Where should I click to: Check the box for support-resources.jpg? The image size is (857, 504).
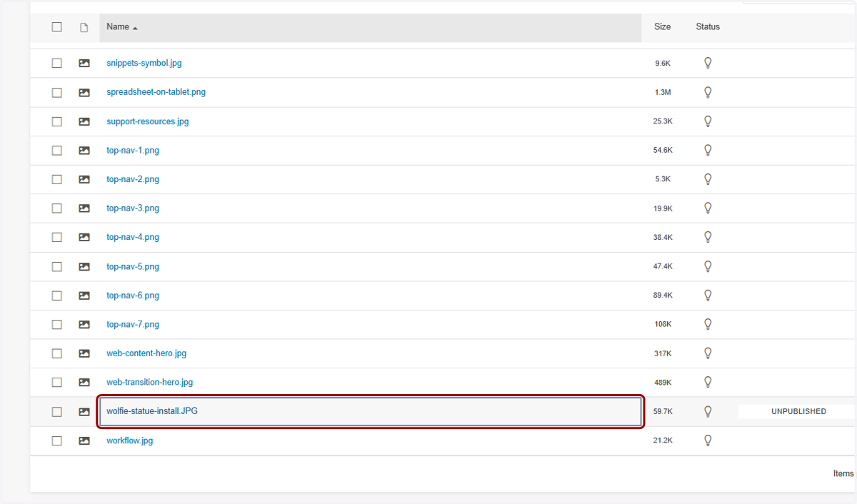click(57, 121)
